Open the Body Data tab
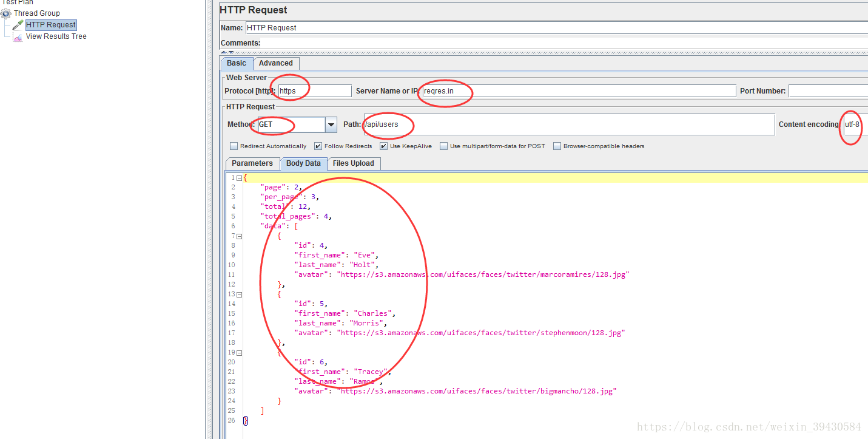This screenshot has width=868, height=439. tap(303, 163)
